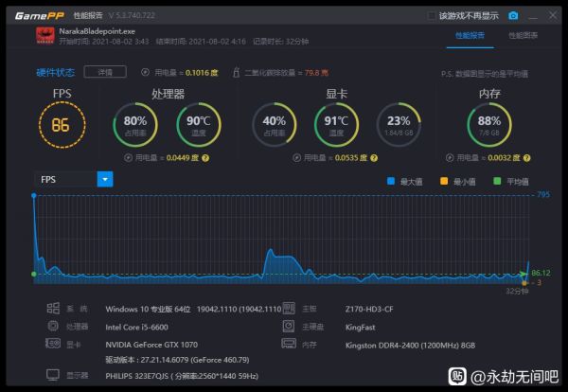The image size is (568, 392).
Task: Switch to the 性能报告 tab
Action: point(470,35)
